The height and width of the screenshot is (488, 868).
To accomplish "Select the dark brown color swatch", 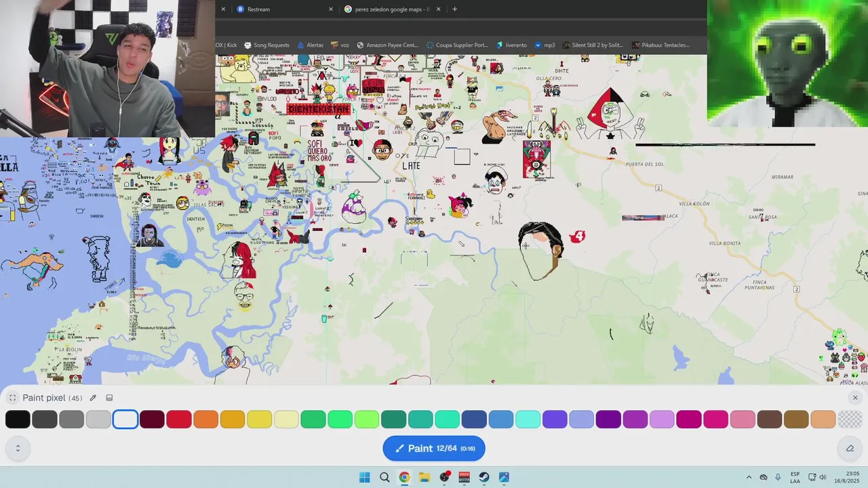I will (x=770, y=420).
